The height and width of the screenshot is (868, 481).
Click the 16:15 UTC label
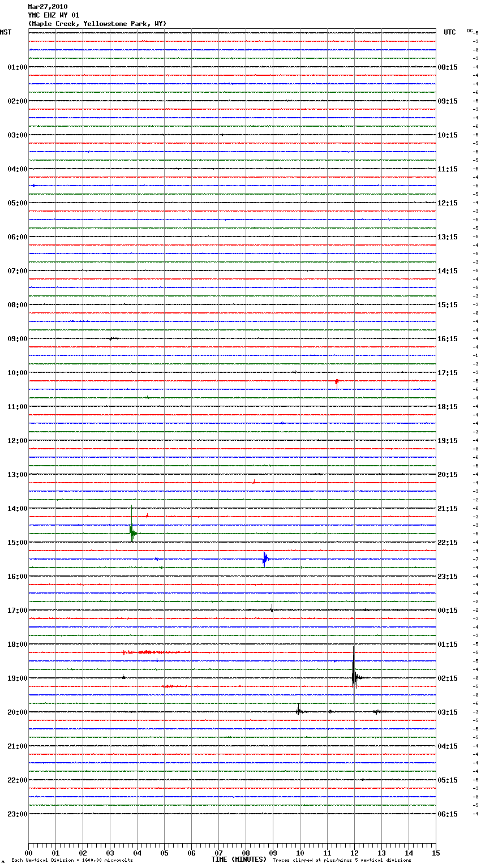click(448, 339)
